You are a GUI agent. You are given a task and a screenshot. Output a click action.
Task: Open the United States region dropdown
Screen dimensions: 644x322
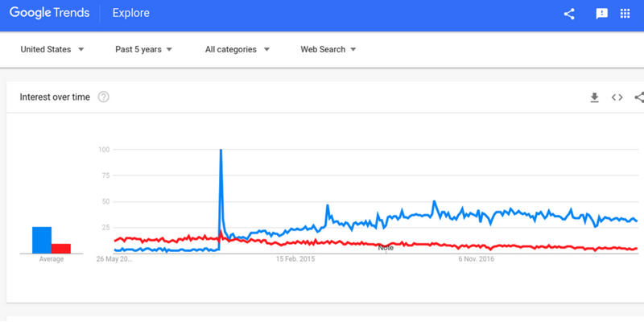pos(52,50)
